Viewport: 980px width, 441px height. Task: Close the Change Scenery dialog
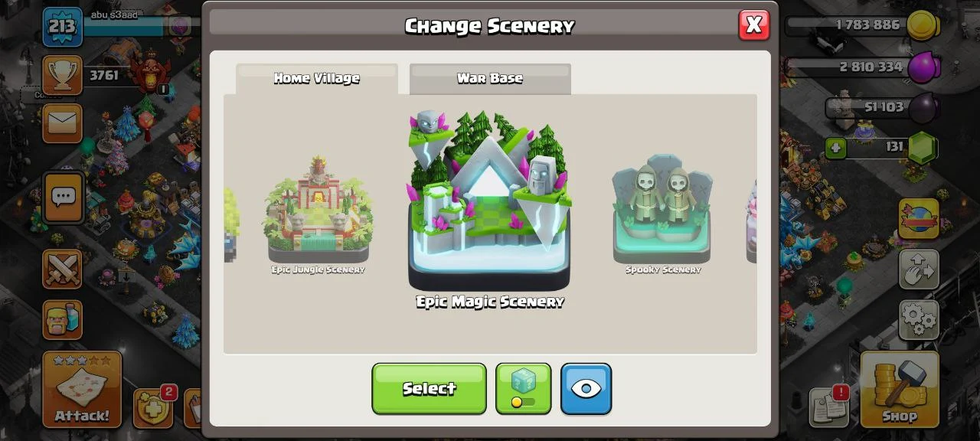click(754, 24)
